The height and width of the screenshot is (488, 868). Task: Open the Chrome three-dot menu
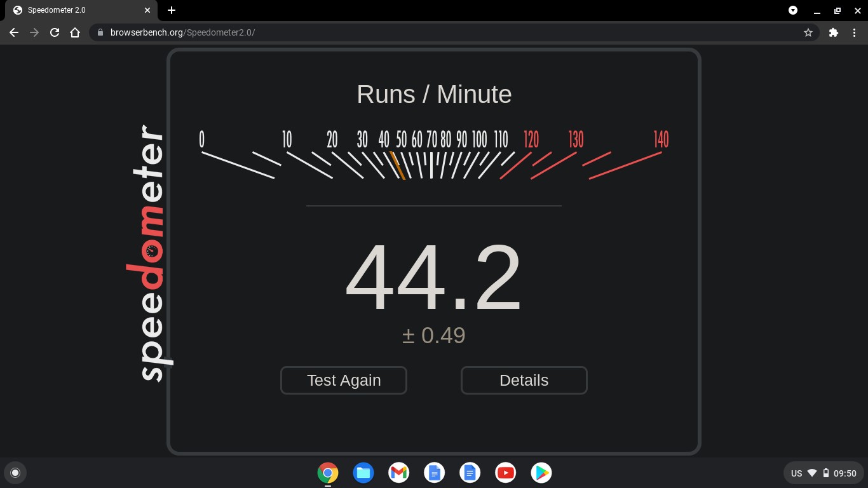pos(854,32)
